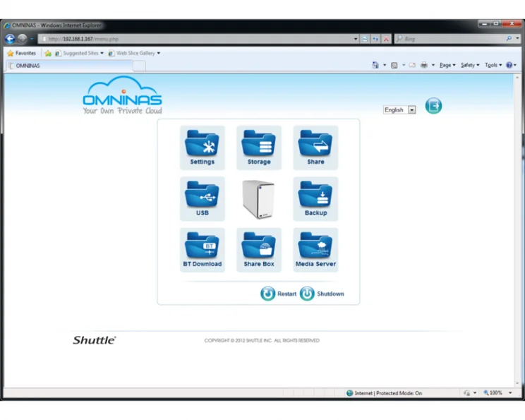525x420 pixels.
Task: Click the Home toolbar icon
Action: (375, 65)
